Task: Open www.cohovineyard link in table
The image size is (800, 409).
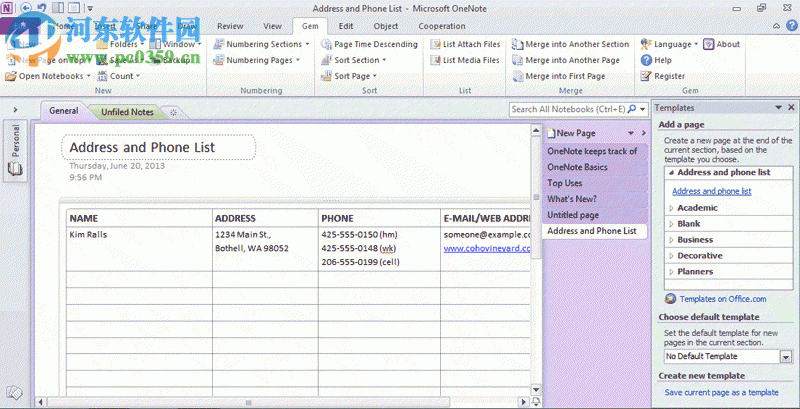Action: point(487,248)
